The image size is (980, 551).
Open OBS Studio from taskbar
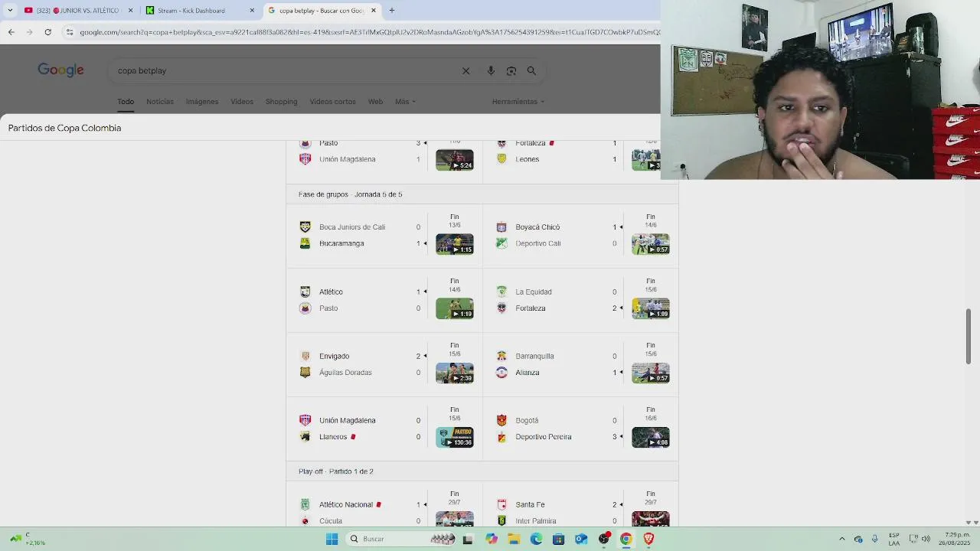[604, 539]
